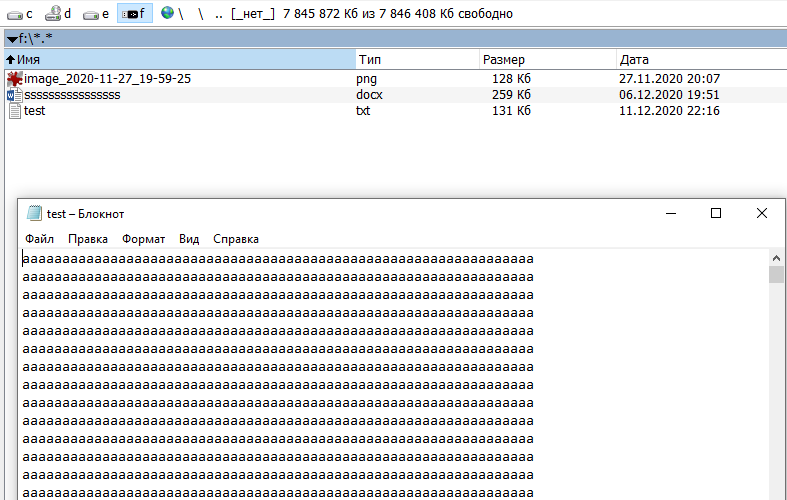Open Правка menu in Notepad
The image size is (787, 500).
click(88, 239)
